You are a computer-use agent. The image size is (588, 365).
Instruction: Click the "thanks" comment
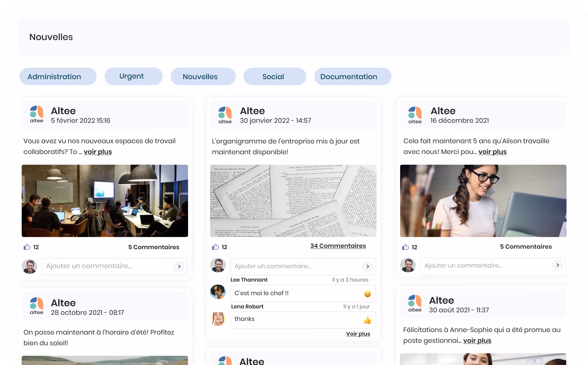click(303, 320)
